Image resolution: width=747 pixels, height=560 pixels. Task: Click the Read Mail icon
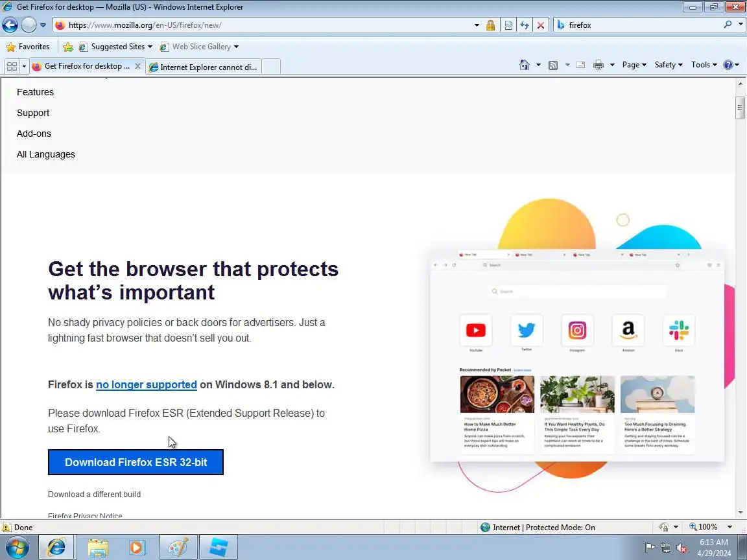[x=580, y=65]
